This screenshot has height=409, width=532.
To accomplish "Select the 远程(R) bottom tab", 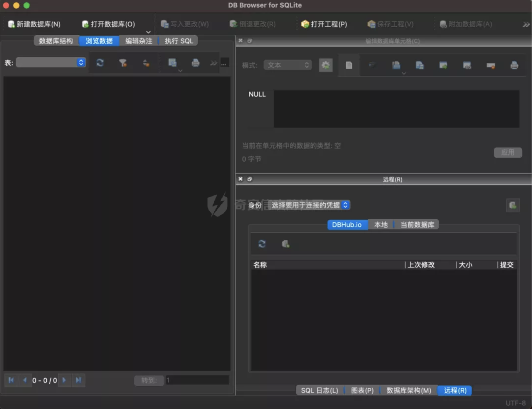I will pyautogui.click(x=455, y=391).
